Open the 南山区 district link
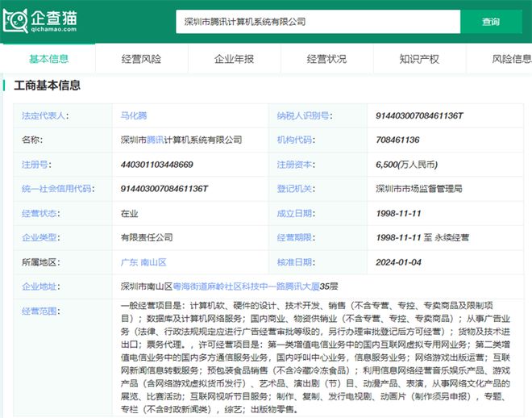The width and height of the screenshot is (532, 418). pos(153,262)
